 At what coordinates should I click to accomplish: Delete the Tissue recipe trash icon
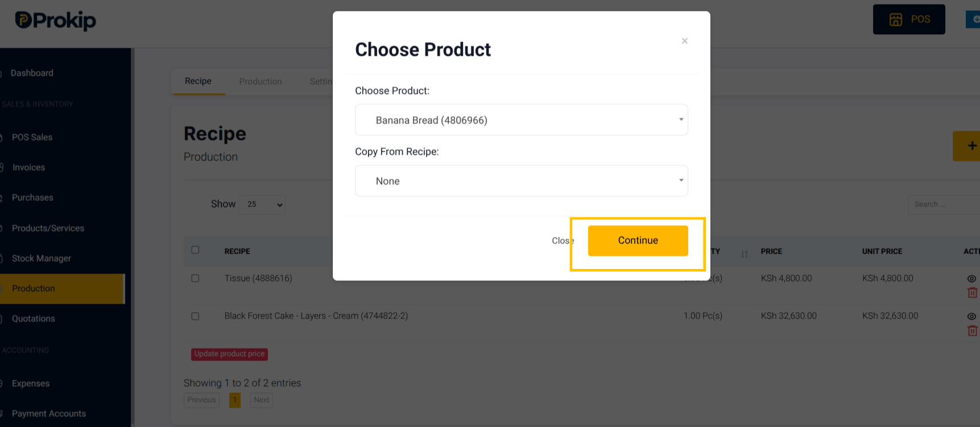972,293
